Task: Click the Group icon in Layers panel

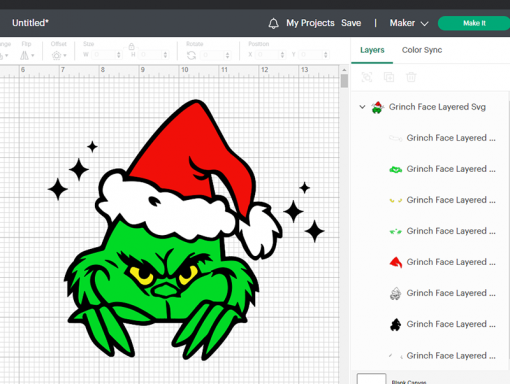Action: pos(367,77)
